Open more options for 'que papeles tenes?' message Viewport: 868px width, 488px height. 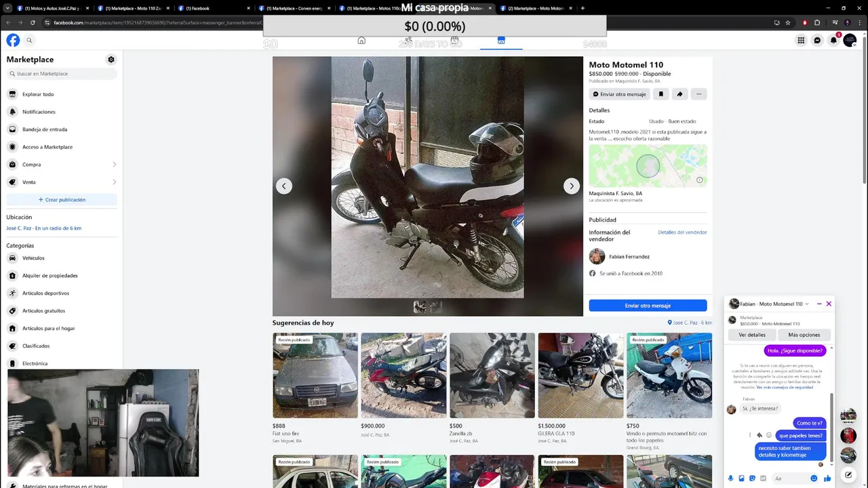click(750, 435)
